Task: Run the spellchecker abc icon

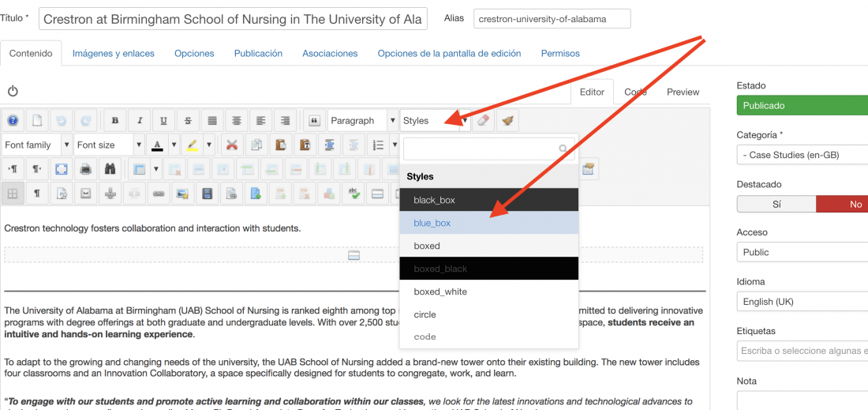Action: tap(354, 193)
